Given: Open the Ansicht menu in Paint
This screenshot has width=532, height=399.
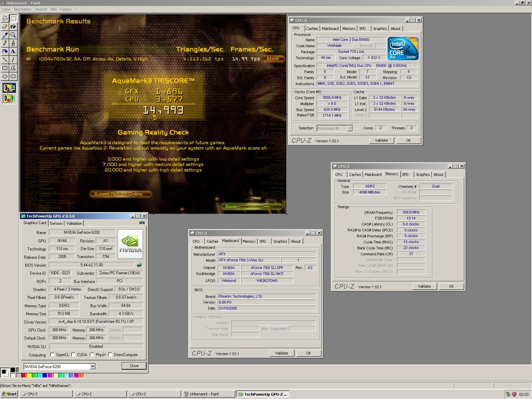Looking at the screenshot, I should pyautogui.click(x=41, y=9).
